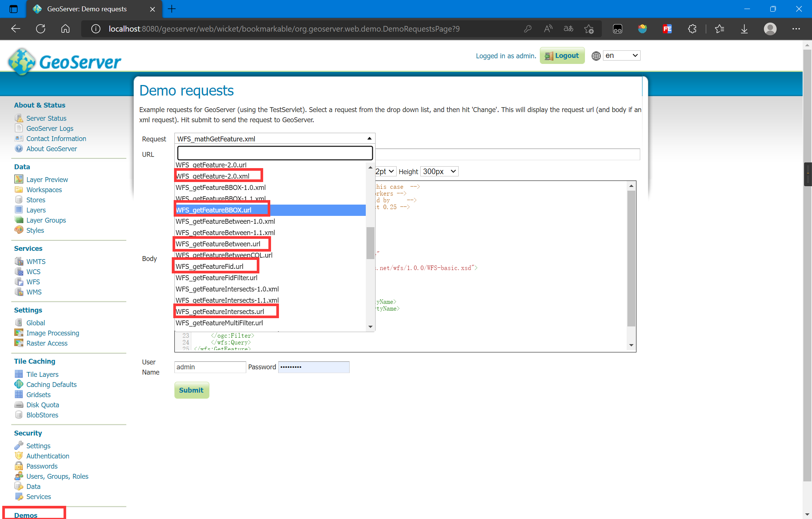Open Security Settings link
The image size is (812, 519).
pyautogui.click(x=38, y=446)
